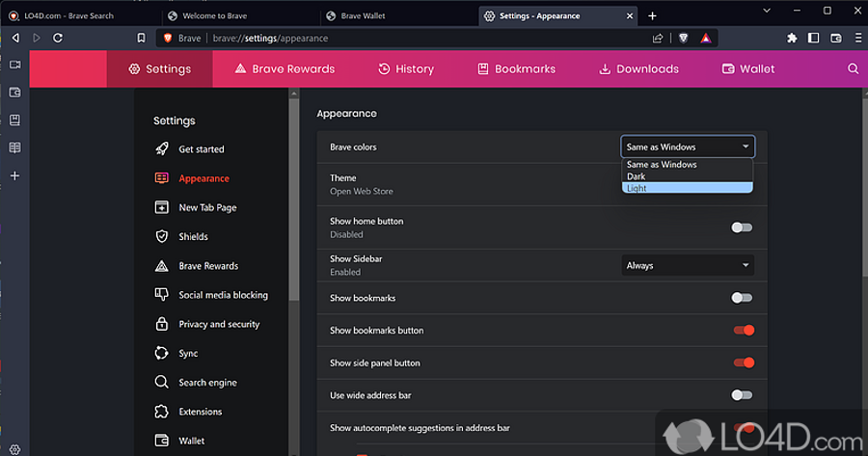Switch to LO4D.com Brave Search tab
This screenshot has width=868, height=456.
[81, 15]
